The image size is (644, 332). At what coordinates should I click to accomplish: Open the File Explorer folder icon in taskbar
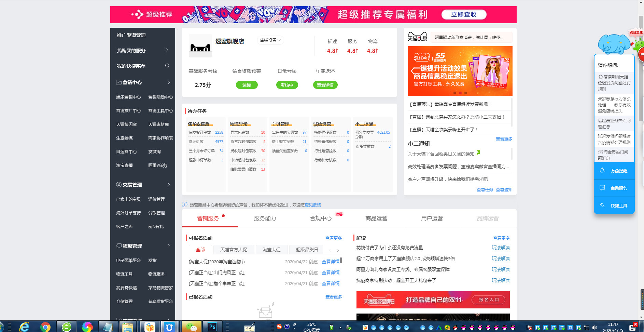click(x=128, y=327)
